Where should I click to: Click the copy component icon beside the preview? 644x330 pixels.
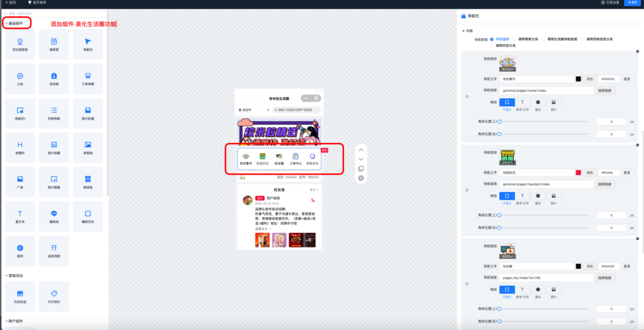click(360, 168)
